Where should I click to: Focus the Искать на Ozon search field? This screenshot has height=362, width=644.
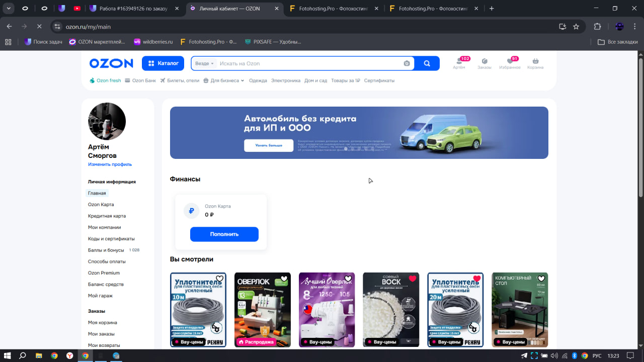pyautogui.click(x=309, y=63)
